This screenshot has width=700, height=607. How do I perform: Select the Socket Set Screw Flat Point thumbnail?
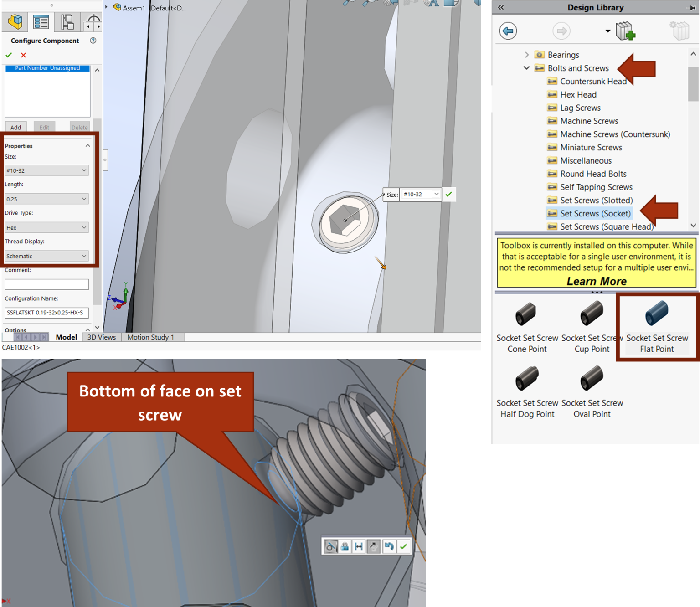pyautogui.click(x=657, y=314)
